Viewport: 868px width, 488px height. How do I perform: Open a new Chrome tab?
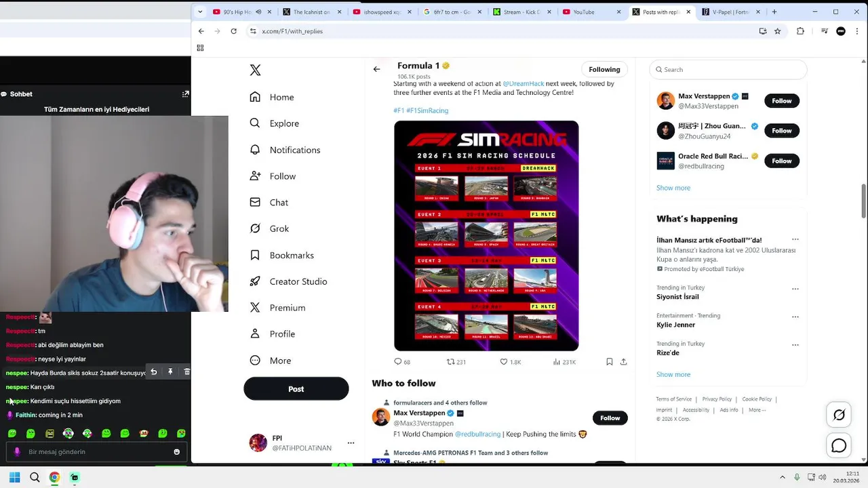(x=774, y=12)
